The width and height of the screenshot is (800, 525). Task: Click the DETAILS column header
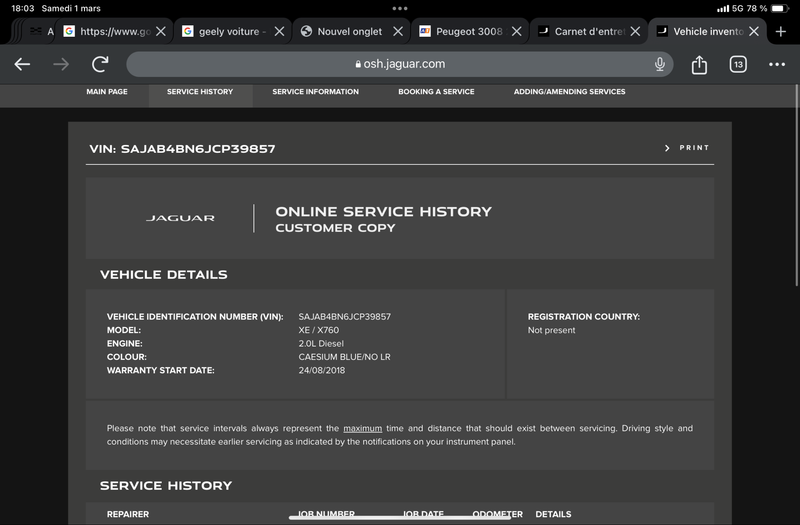pos(553,514)
